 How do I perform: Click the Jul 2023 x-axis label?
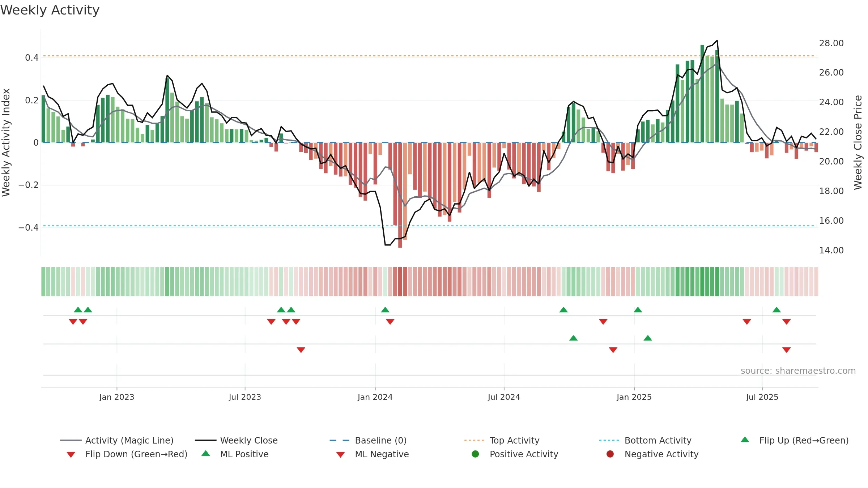pyautogui.click(x=245, y=397)
